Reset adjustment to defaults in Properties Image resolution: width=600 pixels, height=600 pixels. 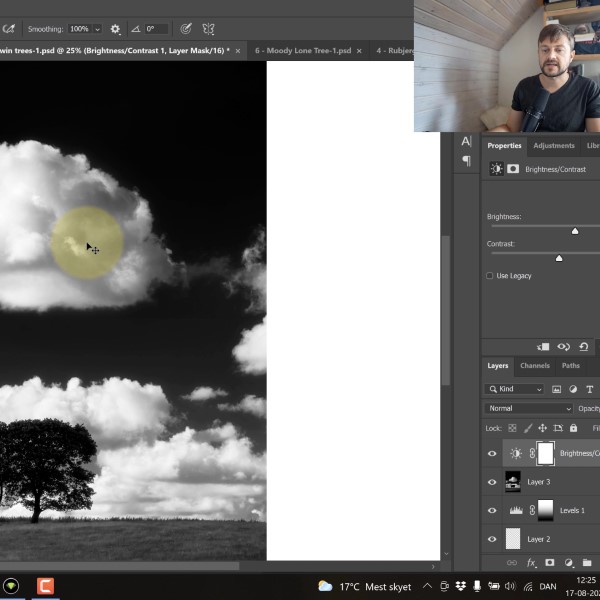(583, 347)
